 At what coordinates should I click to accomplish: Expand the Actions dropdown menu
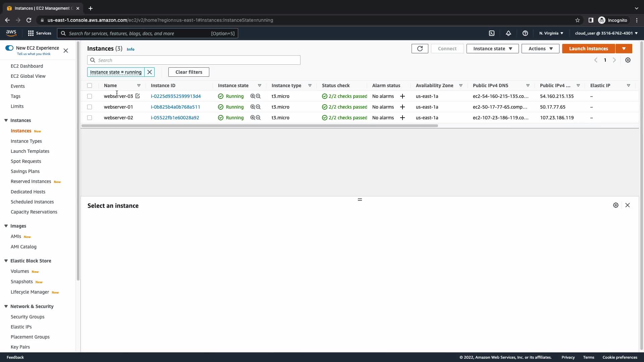point(540,49)
